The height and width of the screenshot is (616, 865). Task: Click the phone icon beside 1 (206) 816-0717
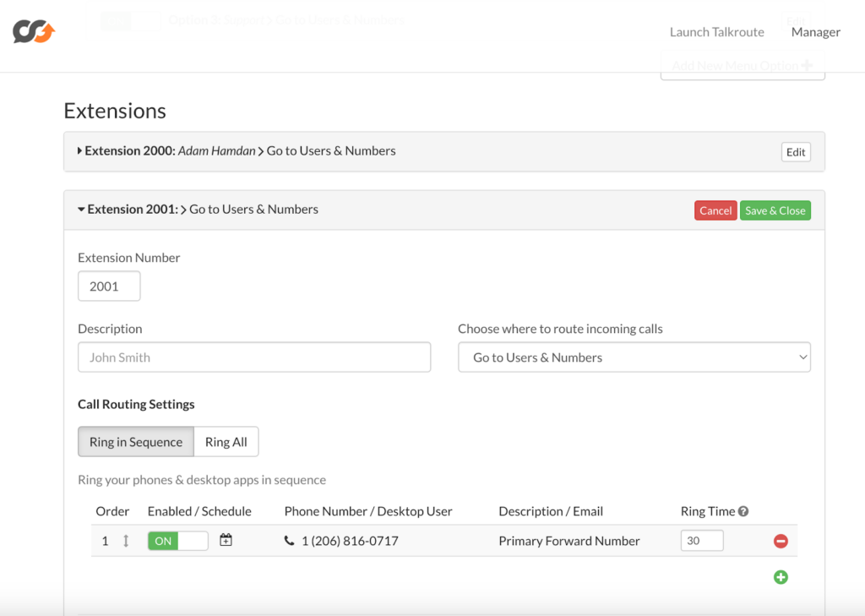tap(289, 541)
